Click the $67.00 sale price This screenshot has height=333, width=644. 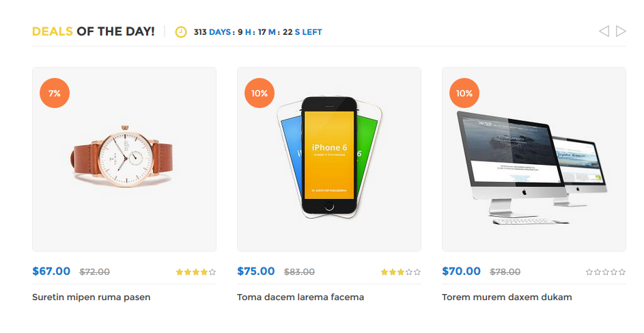[x=51, y=271]
